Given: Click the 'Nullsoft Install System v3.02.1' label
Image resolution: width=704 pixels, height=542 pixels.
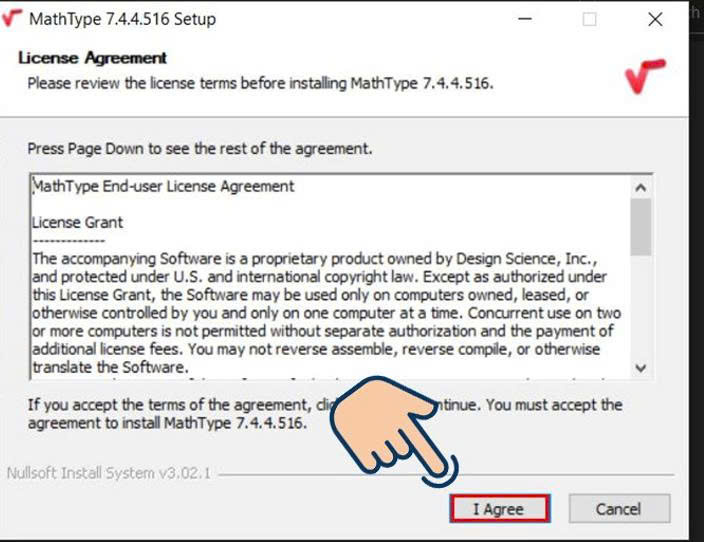Looking at the screenshot, I should pos(109,473).
